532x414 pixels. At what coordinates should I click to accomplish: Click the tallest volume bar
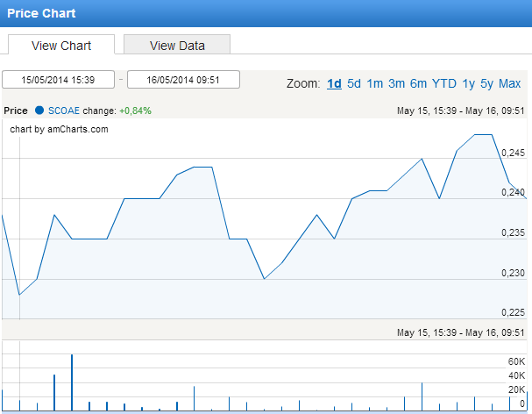(x=72, y=382)
